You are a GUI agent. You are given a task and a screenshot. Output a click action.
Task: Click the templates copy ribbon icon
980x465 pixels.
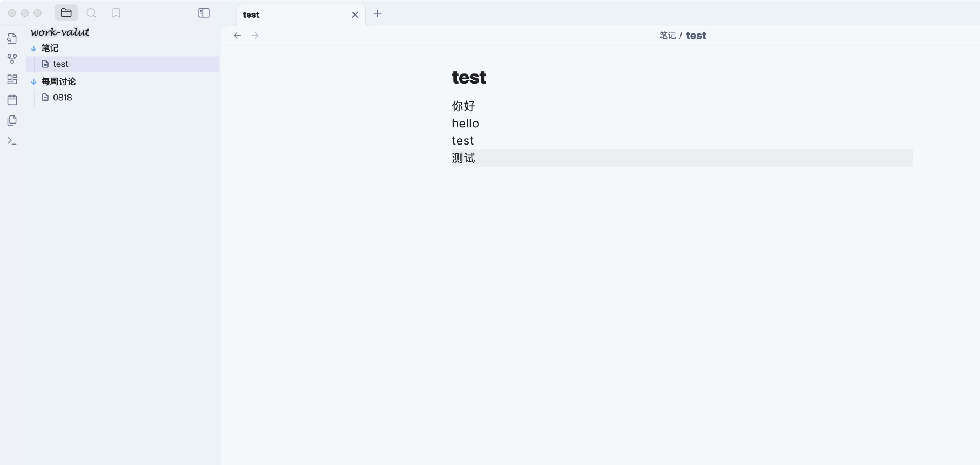point(12,120)
